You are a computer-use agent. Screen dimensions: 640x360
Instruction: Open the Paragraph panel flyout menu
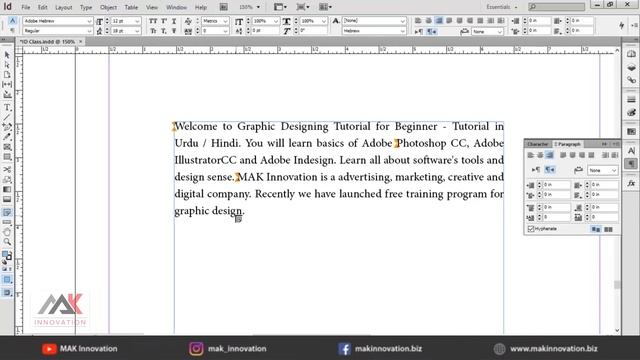click(x=616, y=144)
